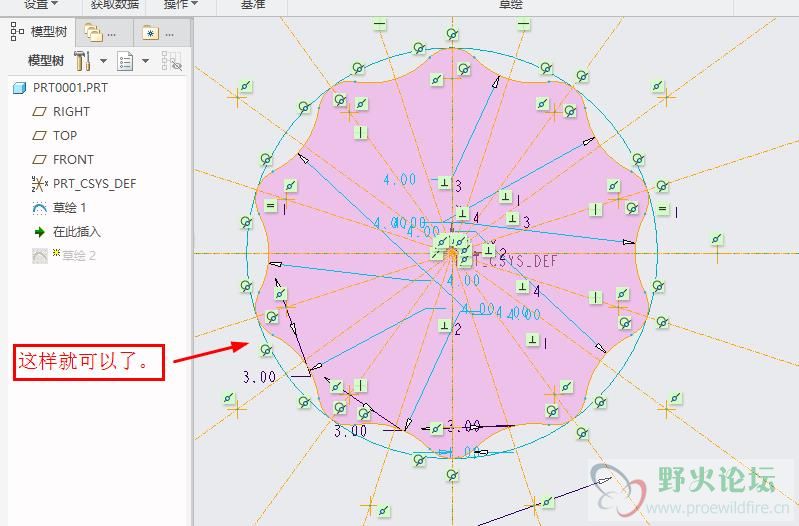Click the TOP plane icon
Viewport: 799px width, 526px height.
click(x=40, y=136)
